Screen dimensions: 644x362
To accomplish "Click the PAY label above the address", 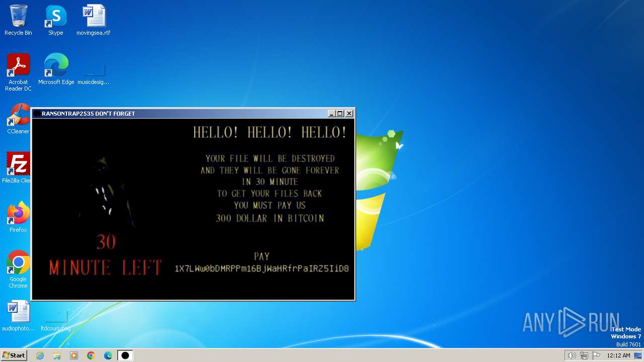I will coord(262,256).
